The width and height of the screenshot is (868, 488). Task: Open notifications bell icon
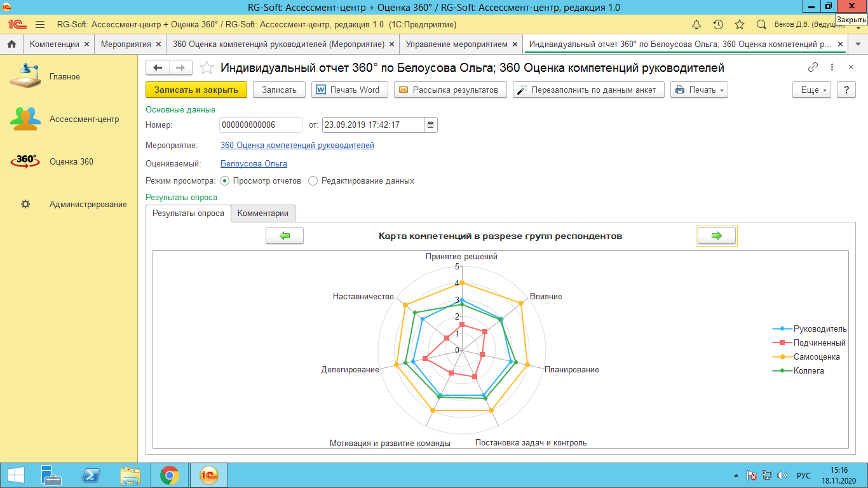pos(696,25)
